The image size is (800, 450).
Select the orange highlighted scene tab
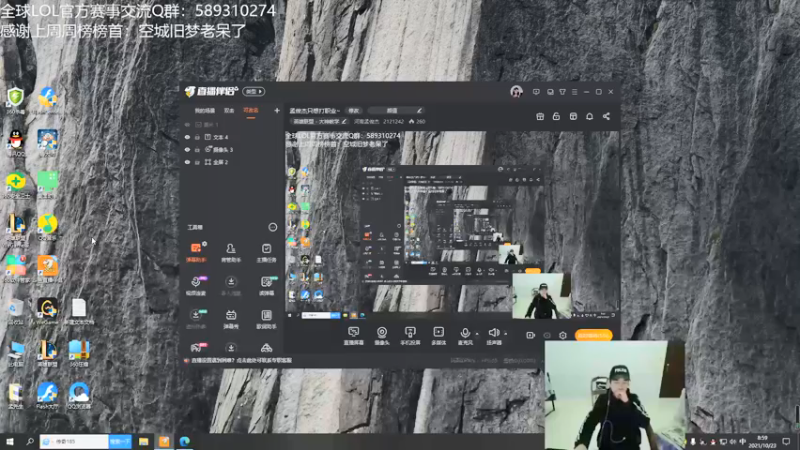[x=251, y=110]
